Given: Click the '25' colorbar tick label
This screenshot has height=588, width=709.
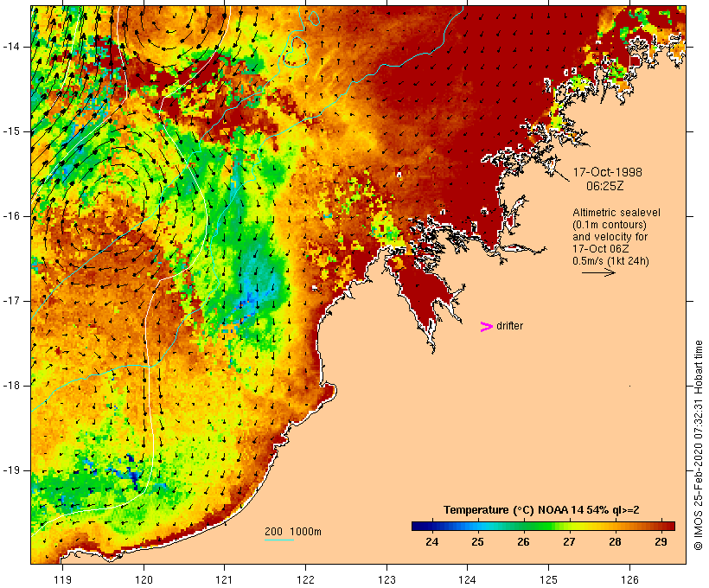Looking at the screenshot, I should pyautogui.click(x=477, y=542).
